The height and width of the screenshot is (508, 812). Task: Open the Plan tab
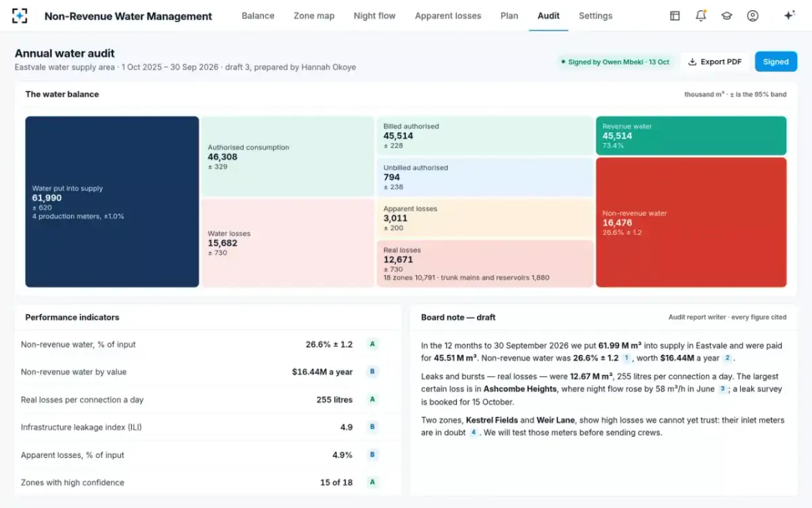click(x=510, y=16)
